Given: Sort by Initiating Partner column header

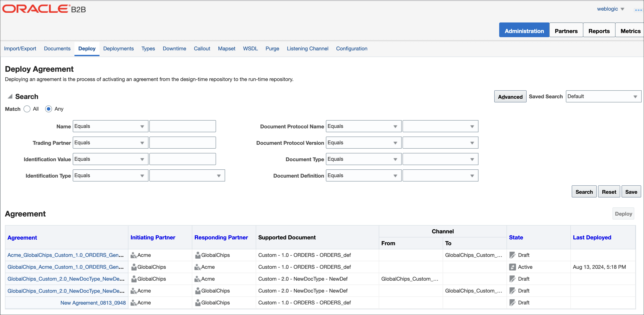Looking at the screenshot, I should click(153, 237).
